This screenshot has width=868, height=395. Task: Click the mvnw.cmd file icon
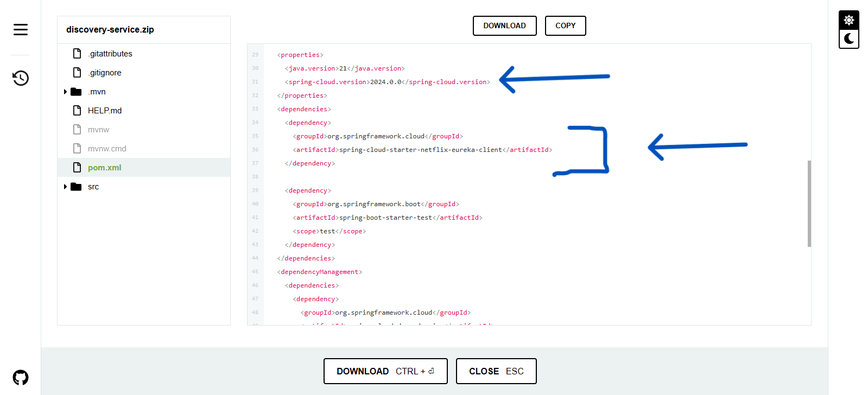pos(77,148)
